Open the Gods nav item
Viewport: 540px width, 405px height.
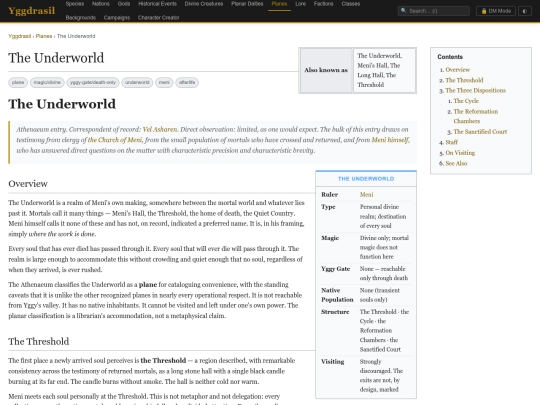click(x=124, y=4)
